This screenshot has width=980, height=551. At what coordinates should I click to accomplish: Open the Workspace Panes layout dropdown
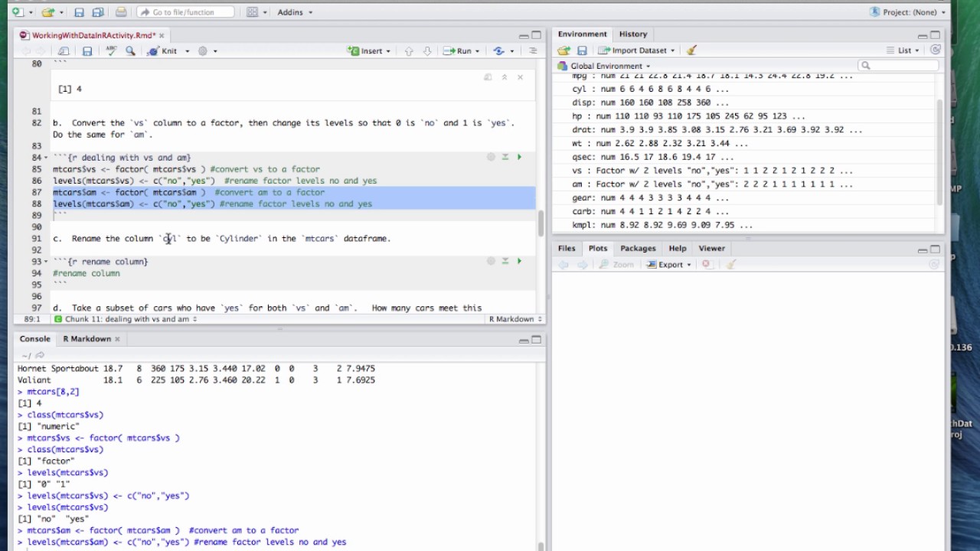click(x=256, y=12)
